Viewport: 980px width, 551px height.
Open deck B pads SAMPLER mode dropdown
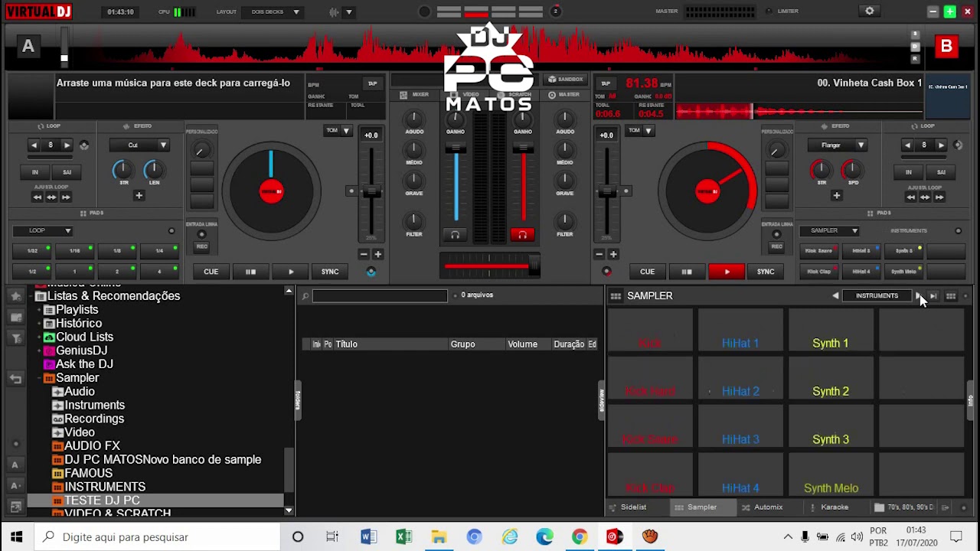pyautogui.click(x=830, y=230)
